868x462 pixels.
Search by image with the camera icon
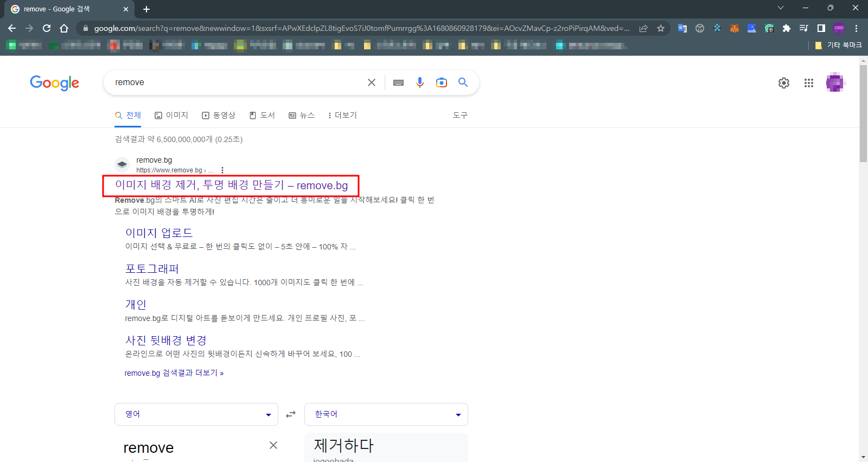(442, 82)
